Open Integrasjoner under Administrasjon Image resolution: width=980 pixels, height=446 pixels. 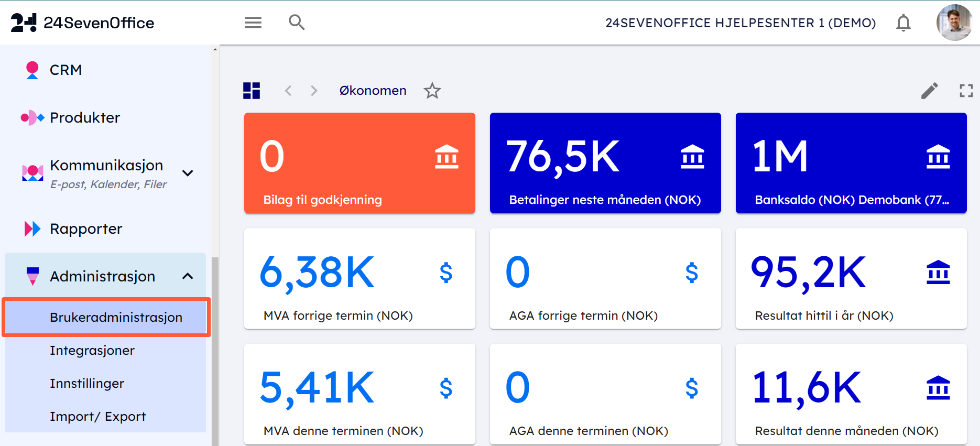[92, 350]
